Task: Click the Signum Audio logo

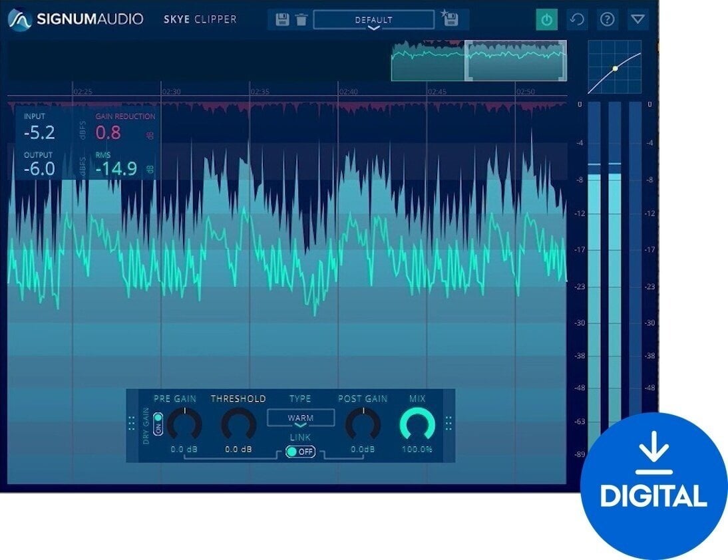Action: [76, 19]
